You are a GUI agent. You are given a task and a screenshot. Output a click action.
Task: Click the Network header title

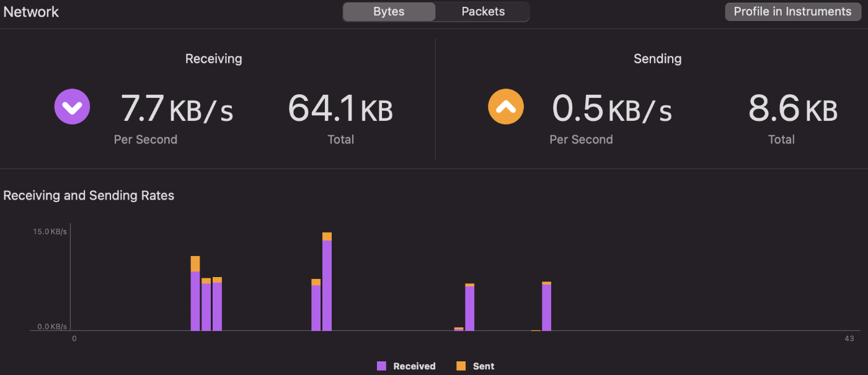[x=31, y=11]
